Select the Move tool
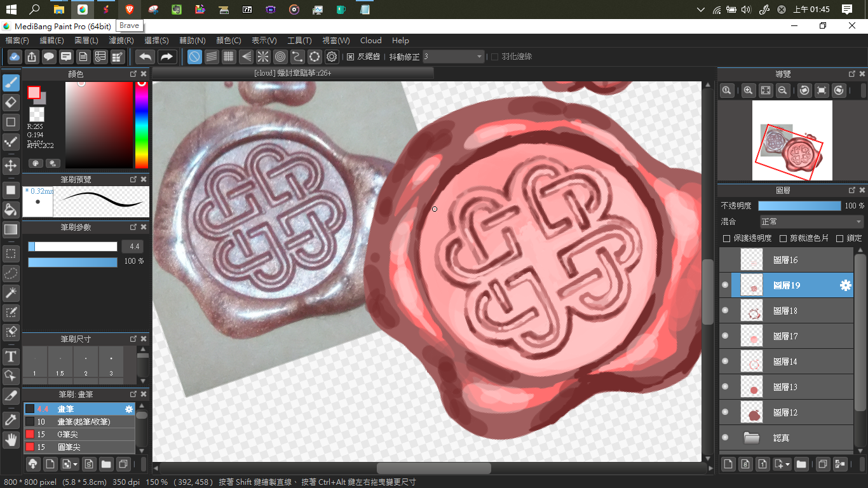868x488 pixels. [11, 166]
